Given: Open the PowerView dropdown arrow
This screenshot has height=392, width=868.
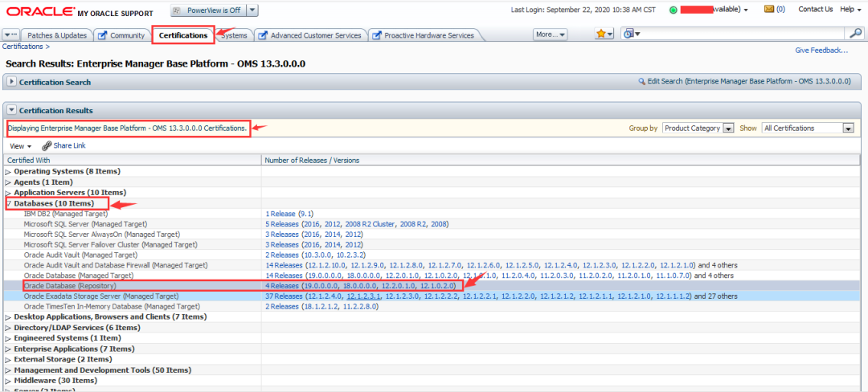Looking at the screenshot, I should [x=252, y=10].
